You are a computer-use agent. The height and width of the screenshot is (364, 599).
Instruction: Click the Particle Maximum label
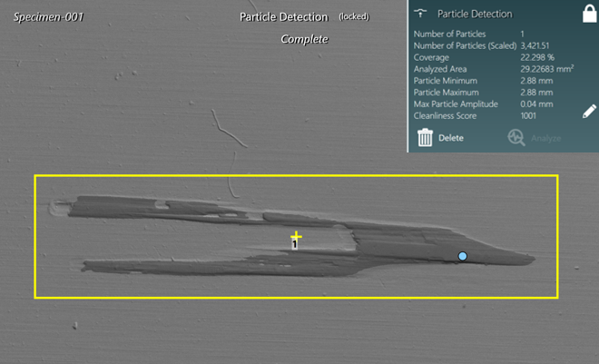[446, 93]
